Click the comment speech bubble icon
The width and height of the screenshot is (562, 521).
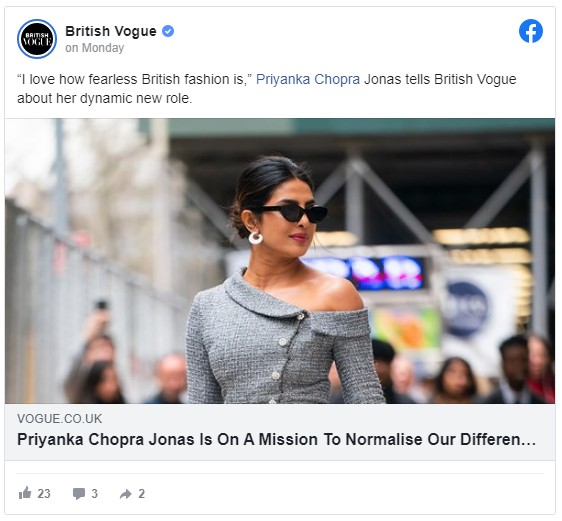79,493
